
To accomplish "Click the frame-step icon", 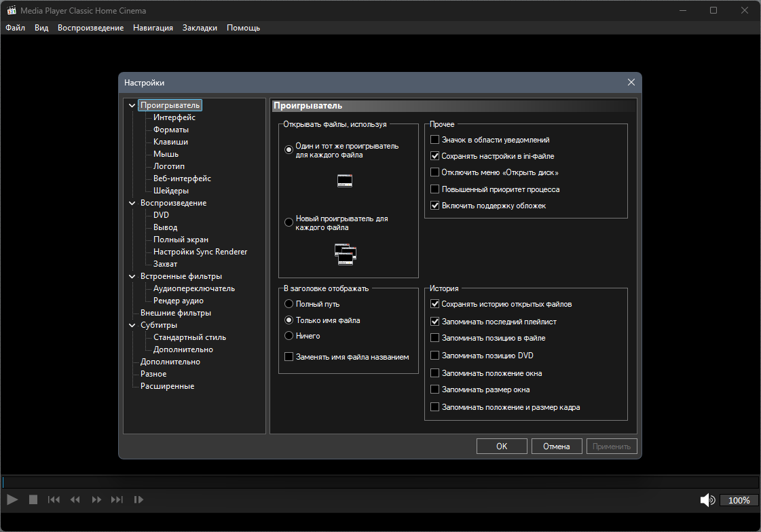I will click(x=138, y=499).
